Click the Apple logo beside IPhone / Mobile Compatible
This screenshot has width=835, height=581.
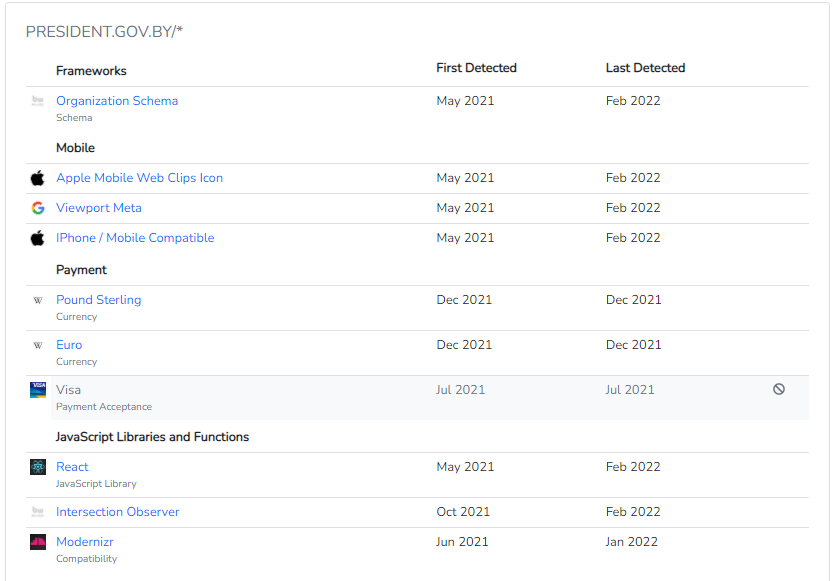point(37,238)
